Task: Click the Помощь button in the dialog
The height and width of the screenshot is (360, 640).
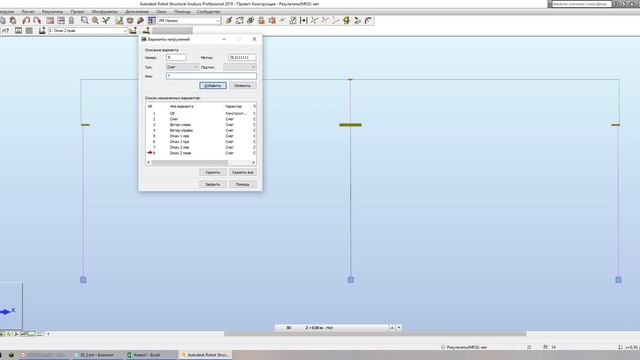Action: [x=242, y=184]
